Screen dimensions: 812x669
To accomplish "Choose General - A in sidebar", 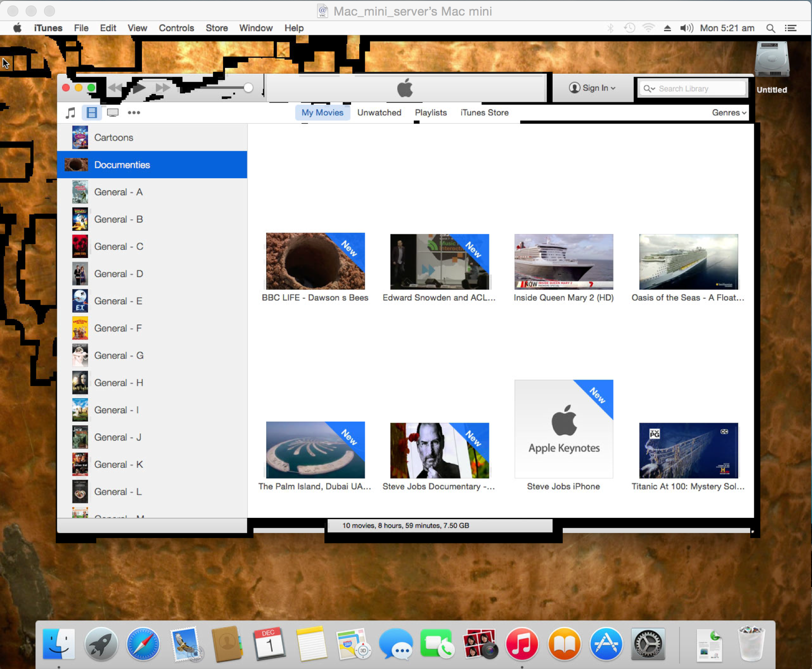I will pos(152,192).
